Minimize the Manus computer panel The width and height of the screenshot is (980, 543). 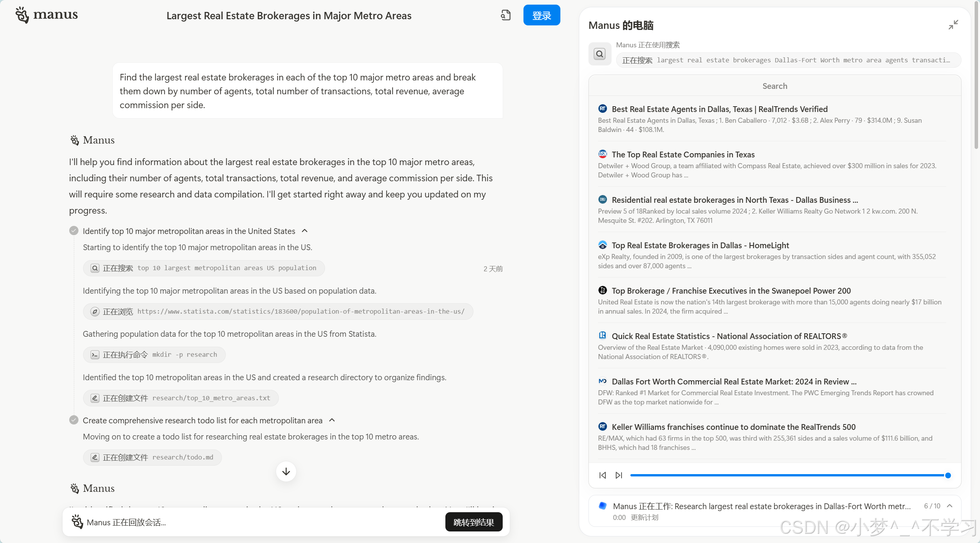coord(953,25)
